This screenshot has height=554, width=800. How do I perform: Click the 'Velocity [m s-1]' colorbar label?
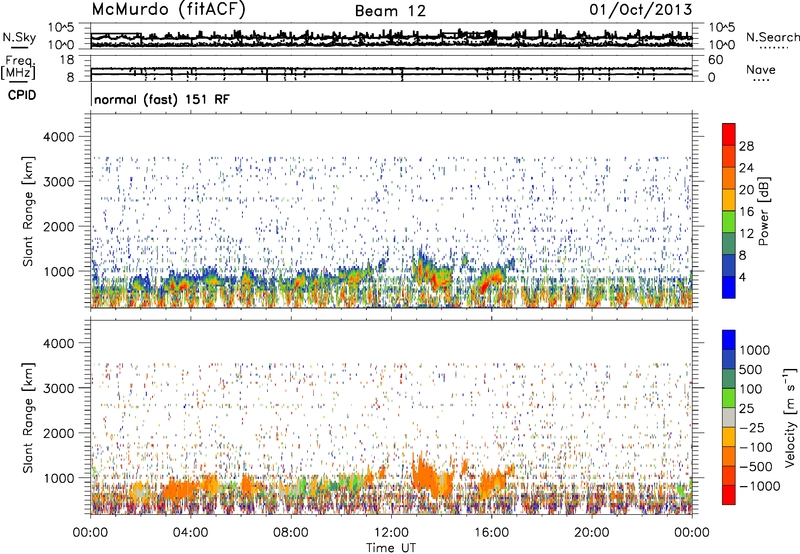coord(790,417)
